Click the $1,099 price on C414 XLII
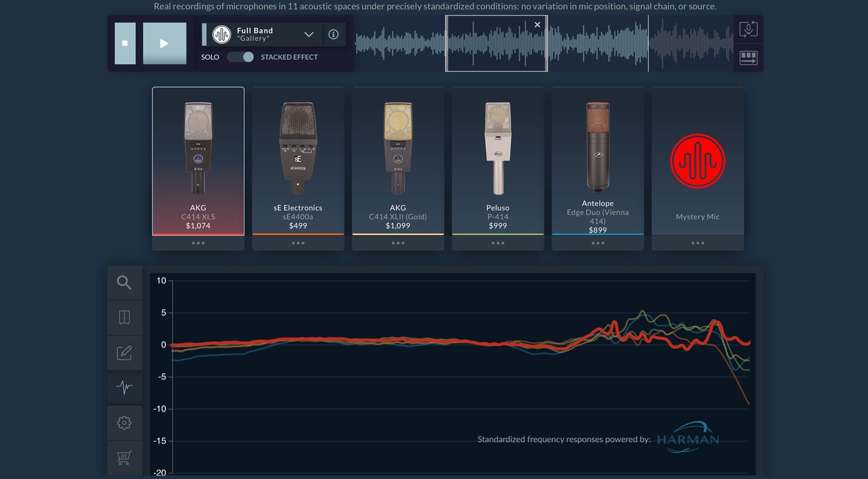The height and width of the screenshot is (479, 868). [x=398, y=225]
